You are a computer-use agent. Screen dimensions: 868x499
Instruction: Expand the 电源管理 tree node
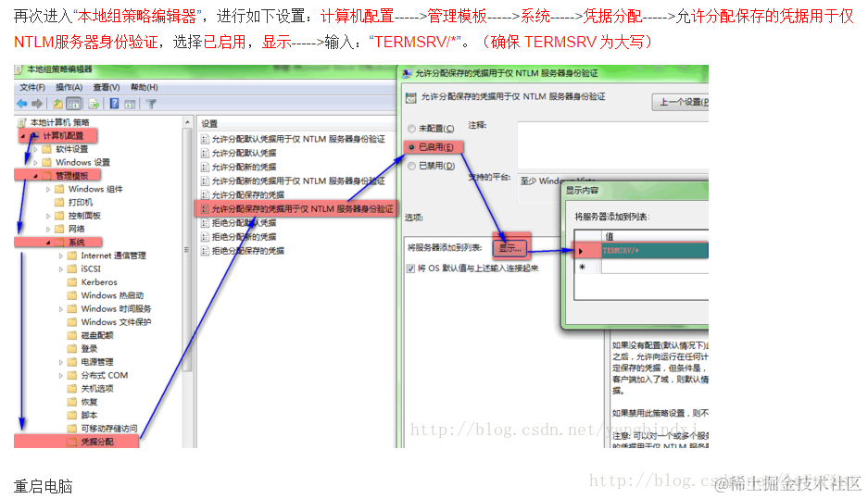pyautogui.click(x=61, y=362)
